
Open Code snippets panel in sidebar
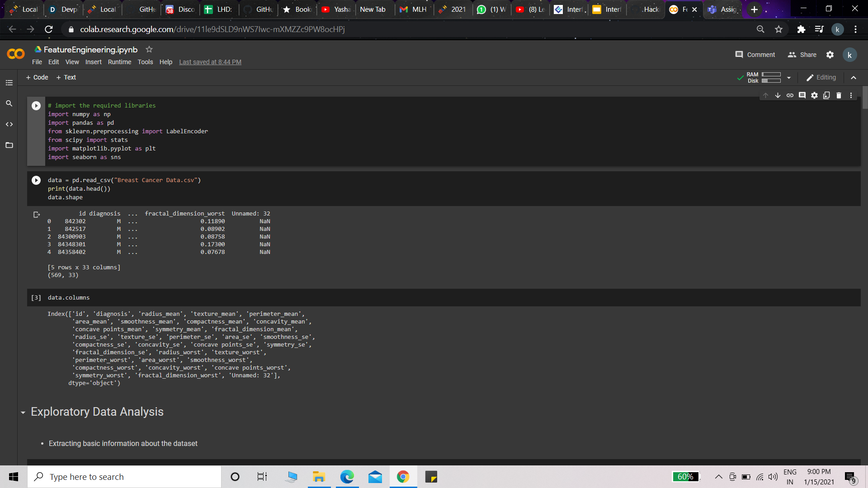point(9,124)
